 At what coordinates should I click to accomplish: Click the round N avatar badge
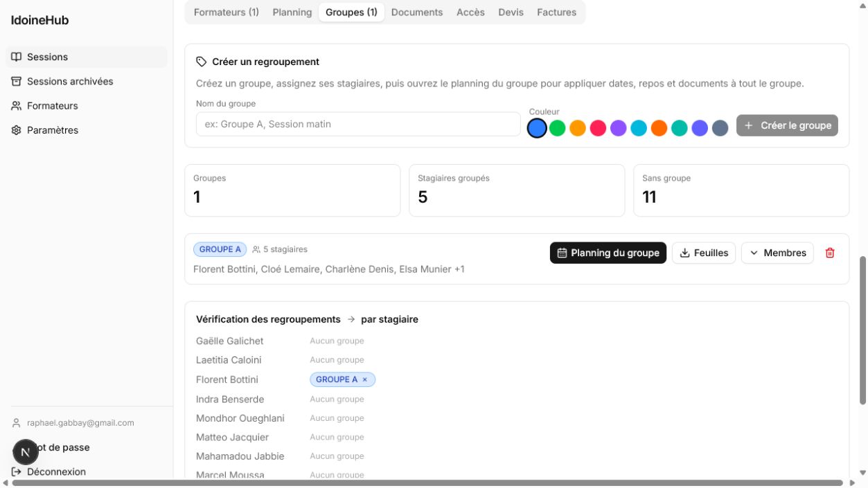(26, 452)
